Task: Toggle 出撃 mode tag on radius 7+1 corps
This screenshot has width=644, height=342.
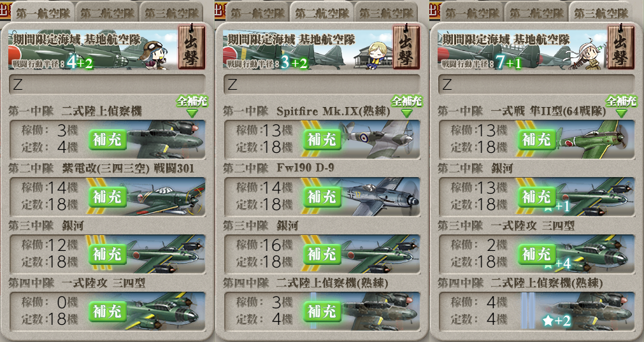Action: coord(620,46)
